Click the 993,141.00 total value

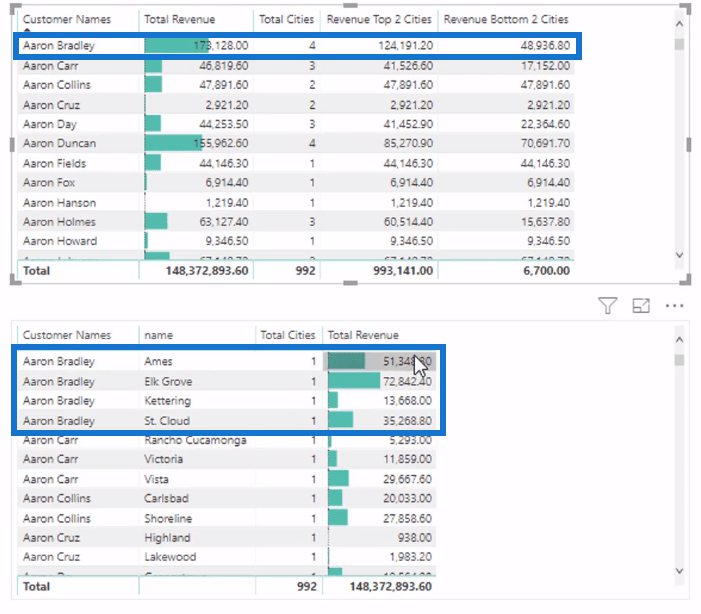403,271
